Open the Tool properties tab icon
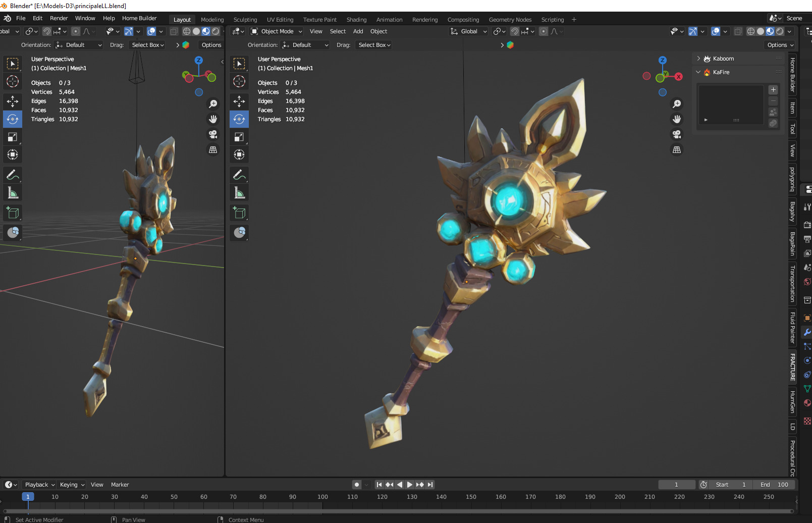This screenshot has height=523, width=812. [807, 206]
